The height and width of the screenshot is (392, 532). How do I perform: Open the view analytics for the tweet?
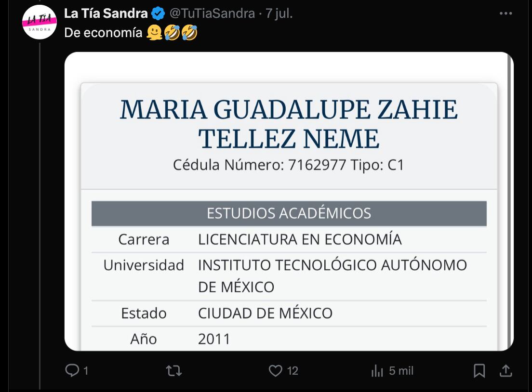[378, 371]
